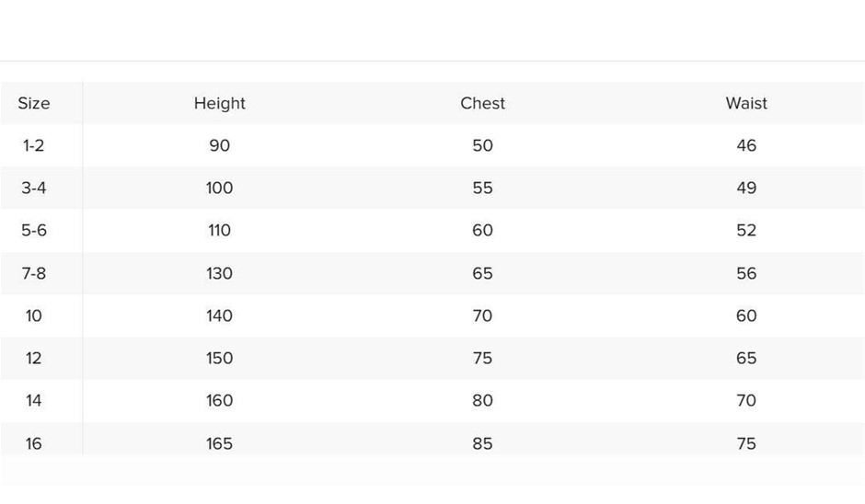The image size is (865, 504).
Task: Select the chest value 55
Action: [482, 188]
